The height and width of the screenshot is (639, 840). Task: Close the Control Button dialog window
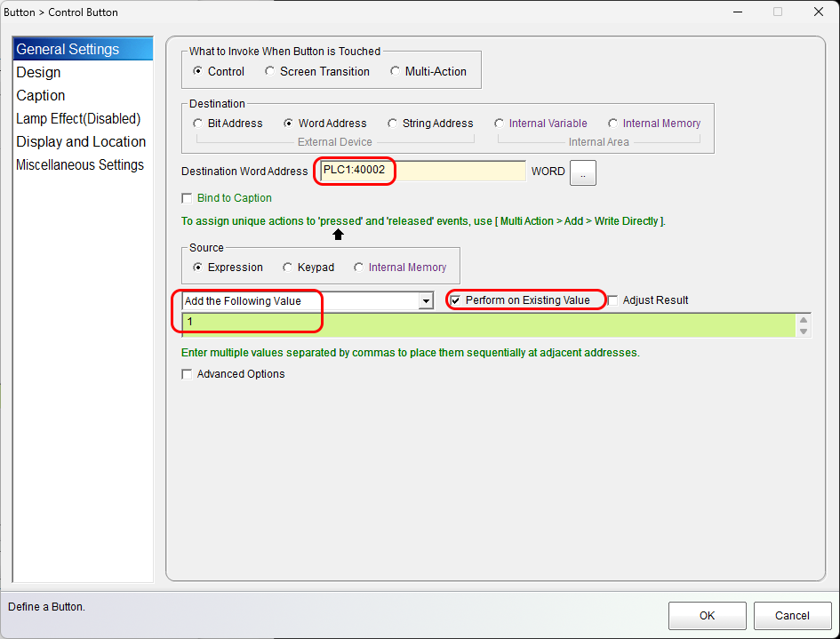(818, 12)
